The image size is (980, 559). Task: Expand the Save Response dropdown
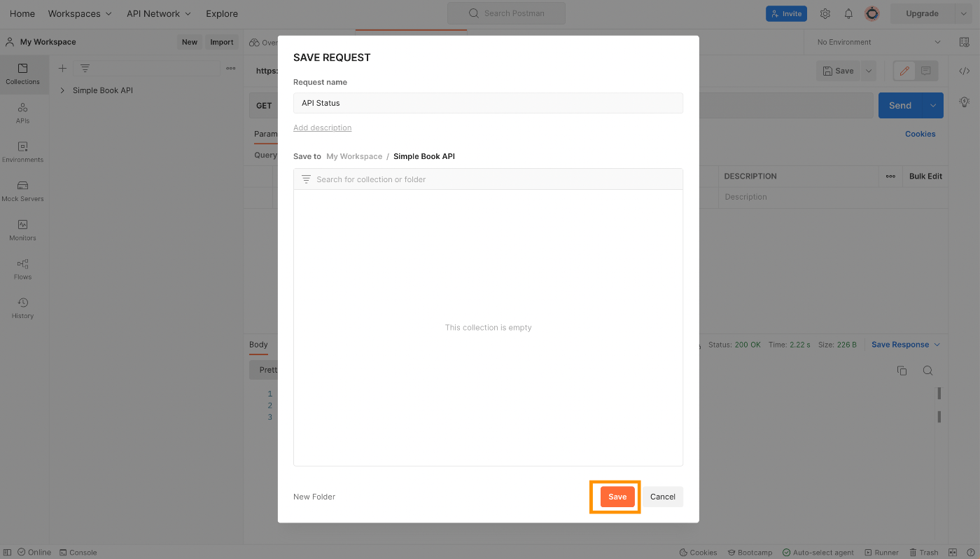(906, 345)
